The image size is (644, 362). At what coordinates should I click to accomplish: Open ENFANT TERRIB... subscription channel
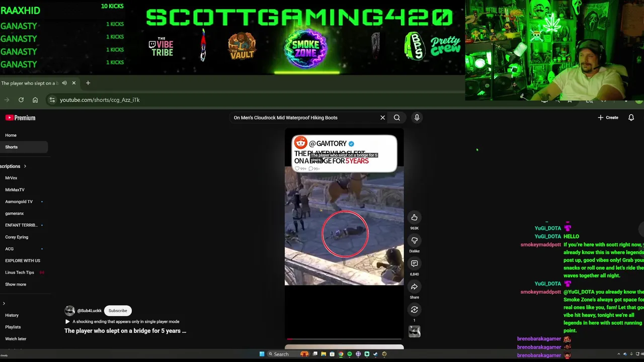coord(21,225)
